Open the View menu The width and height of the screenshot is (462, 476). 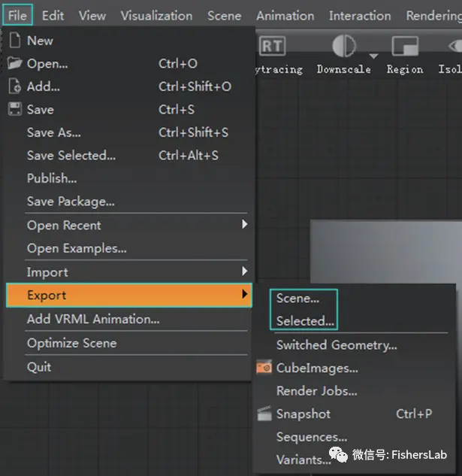(x=92, y=16)
